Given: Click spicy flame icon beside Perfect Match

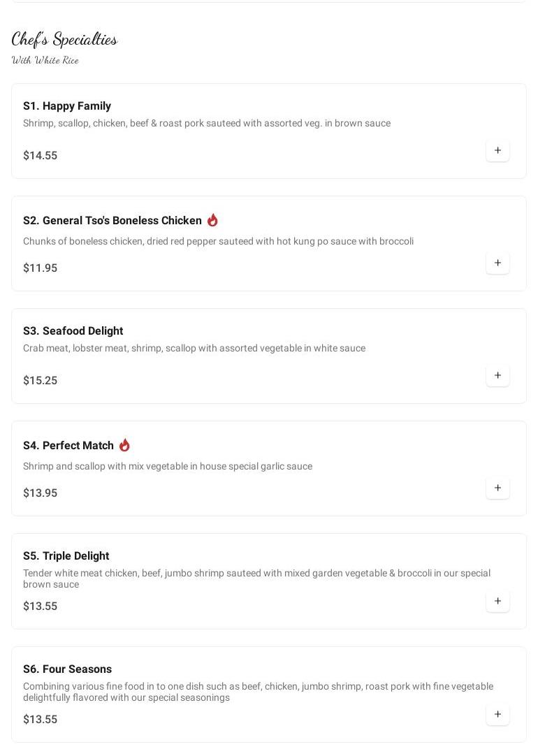Looking at the screenshot, I should (124, 445).
